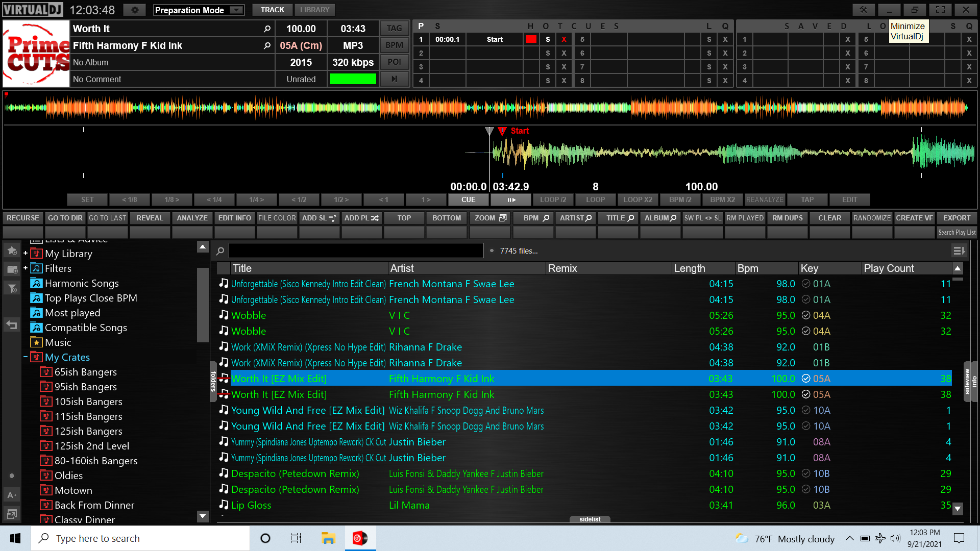Image resolution: width=980 pixels, height=551 pixels.
Task: Open Preparation Mode dropdown
Action: tap(199, 10)
